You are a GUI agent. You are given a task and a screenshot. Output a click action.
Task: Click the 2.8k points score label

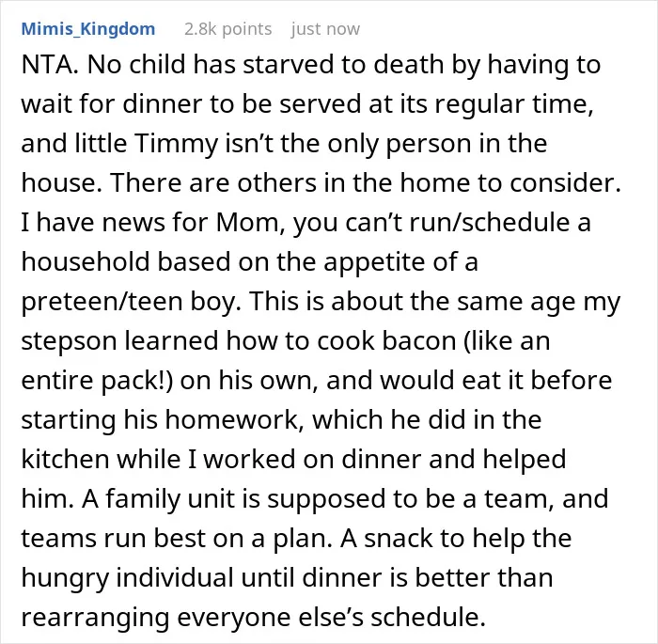(x=227, y=29)
